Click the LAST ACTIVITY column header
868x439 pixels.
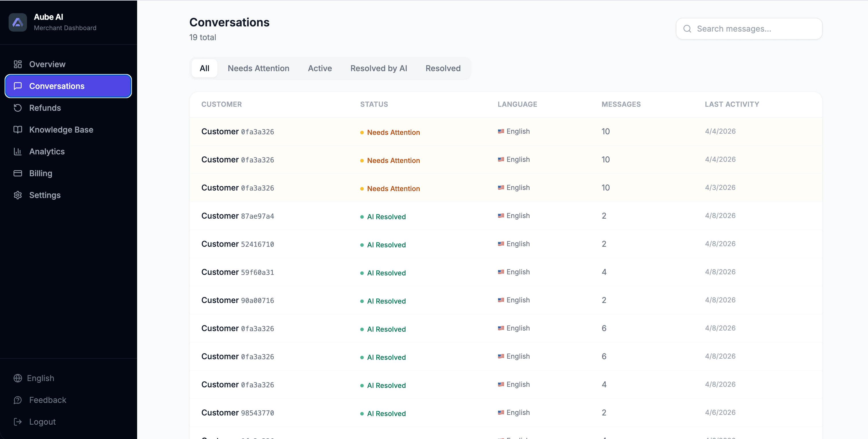[732, 104]
